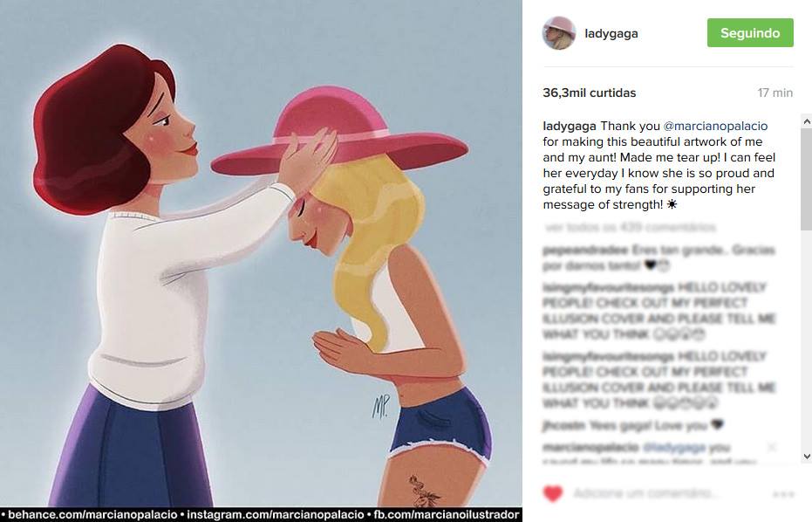
Task: Open the 36,3mil curtidas likes count
Action: tap(590, 93)
